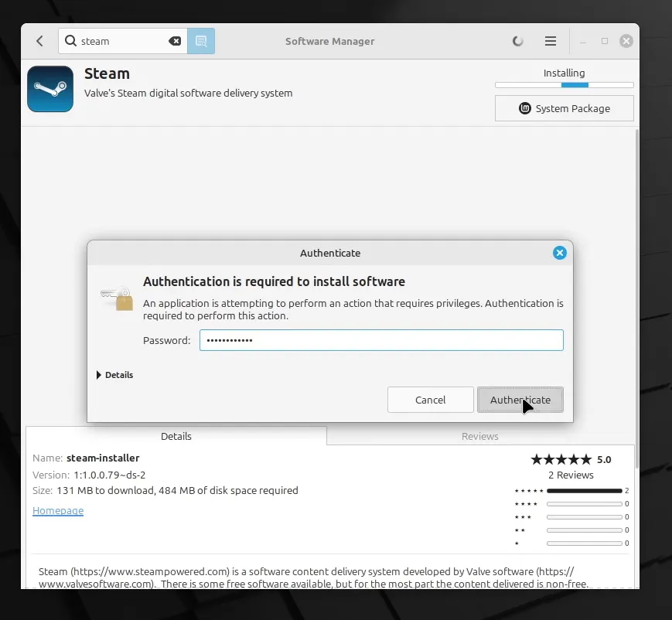The image size is (672, 620).
Task: Click the moon icon in the title bar
Action: [517, 41]
